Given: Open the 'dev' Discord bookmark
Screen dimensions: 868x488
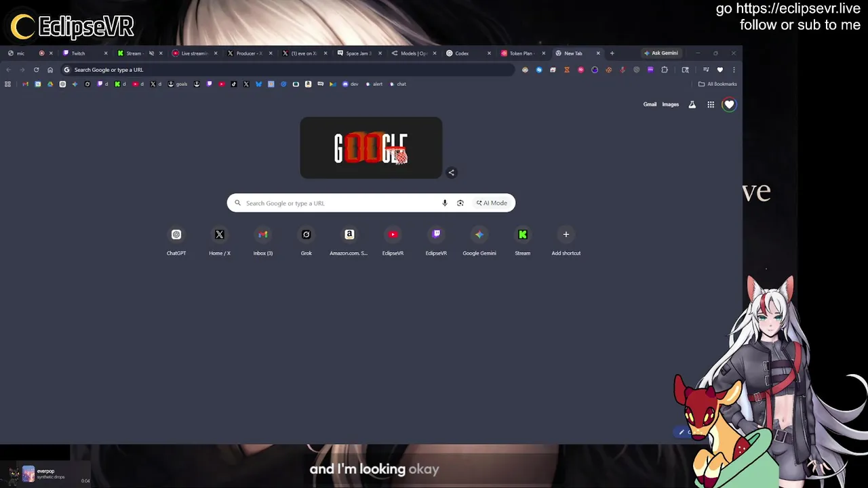Looking at the screenshot, I should (350, 84).
